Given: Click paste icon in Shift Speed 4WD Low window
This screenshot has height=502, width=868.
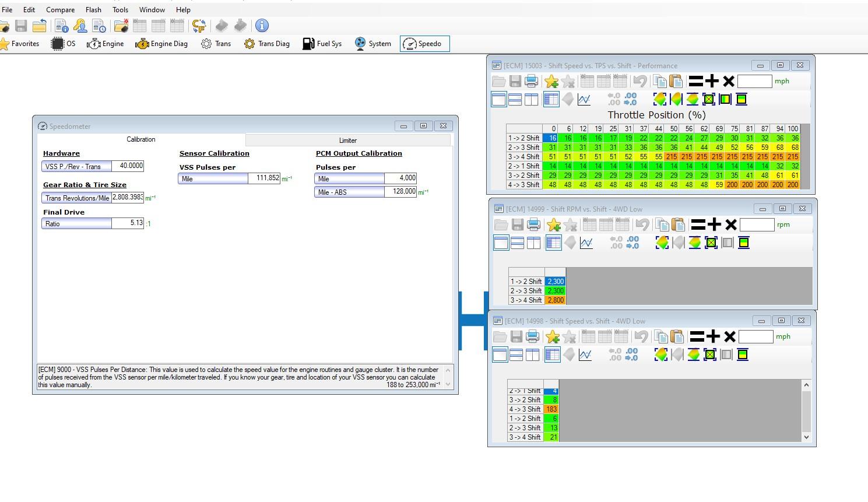Looking at the screenshot, I should coord(677,336).
